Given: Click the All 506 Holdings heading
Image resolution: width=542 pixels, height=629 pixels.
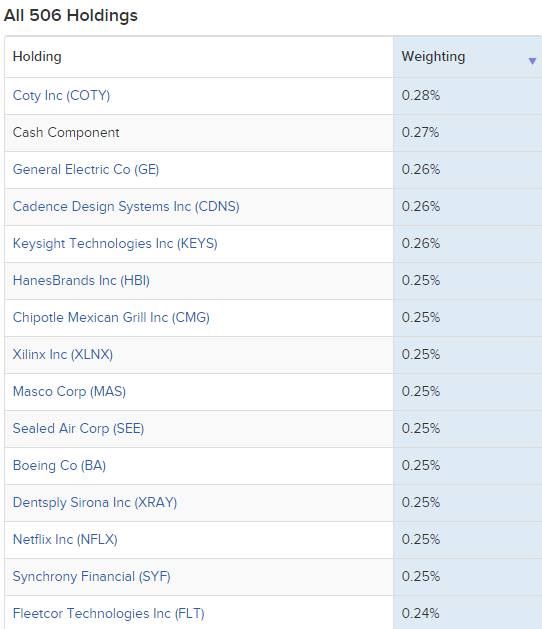Looking at the screenshot, I should [71, 16].
